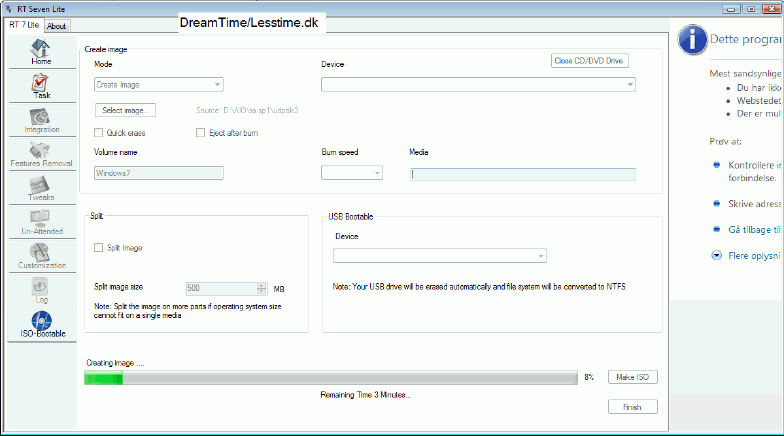Click the 8% progress percentage text

589,377
